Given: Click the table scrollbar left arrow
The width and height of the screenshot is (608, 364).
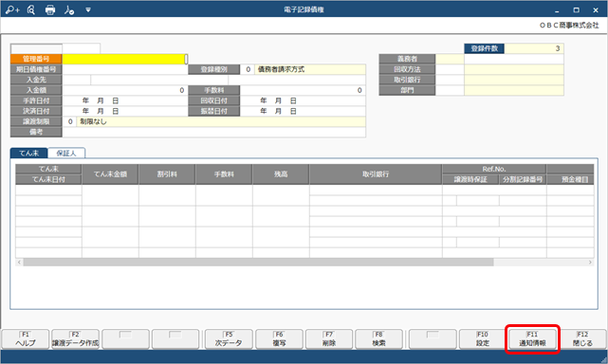Looking at the screenshot, I should [19, 263].
